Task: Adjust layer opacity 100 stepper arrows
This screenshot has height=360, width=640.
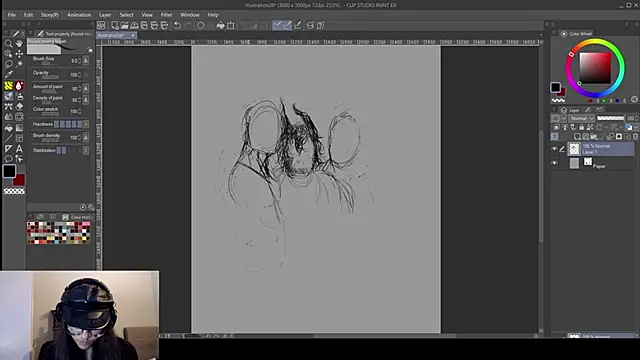Action: 637,118
